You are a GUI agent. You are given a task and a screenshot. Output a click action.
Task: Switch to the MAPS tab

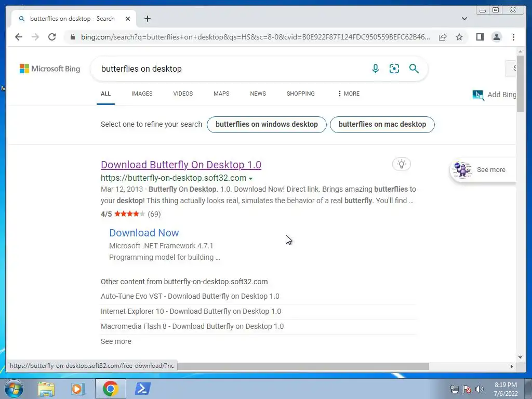(x=221, y=94)
